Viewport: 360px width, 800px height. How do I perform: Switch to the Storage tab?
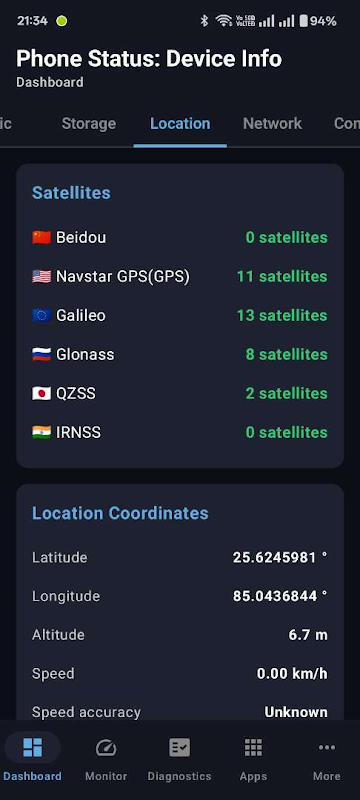point(89,123)
